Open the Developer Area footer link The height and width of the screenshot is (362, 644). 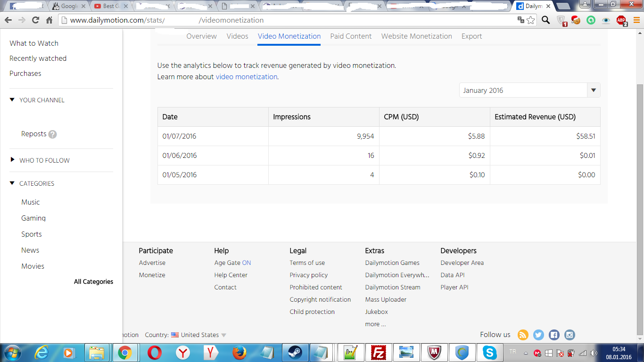pos(462,263)
